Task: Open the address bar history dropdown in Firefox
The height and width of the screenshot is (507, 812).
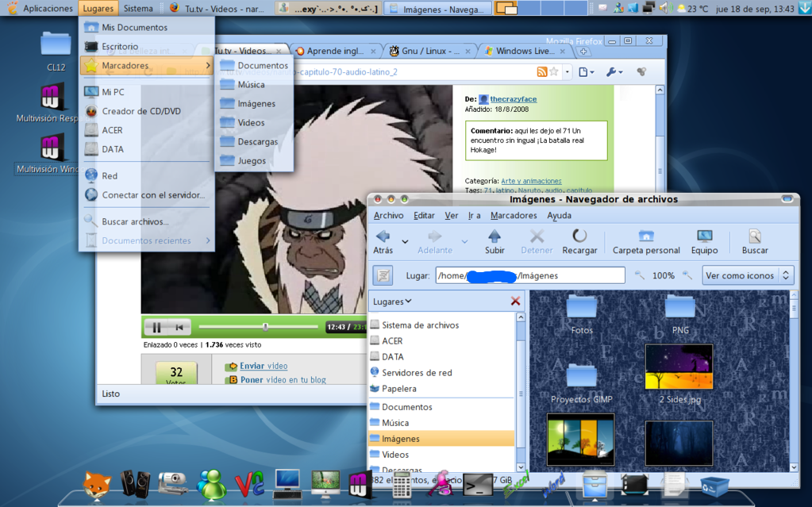Action: point(568,72)
